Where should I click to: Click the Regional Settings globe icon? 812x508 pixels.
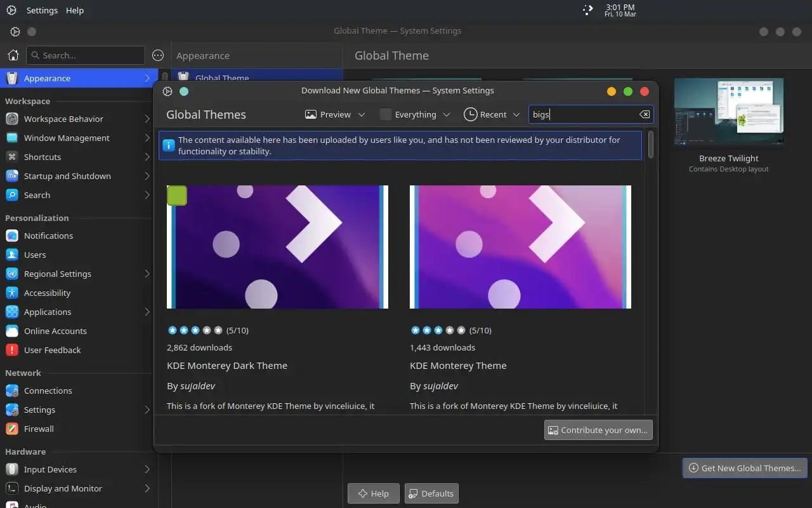[12, 274]
